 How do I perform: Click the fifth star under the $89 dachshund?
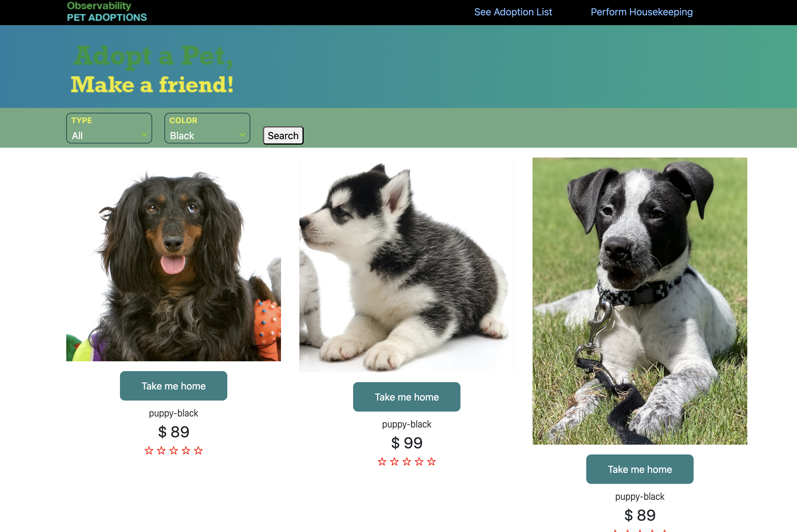pyautogui.click(x=198, y=450)
